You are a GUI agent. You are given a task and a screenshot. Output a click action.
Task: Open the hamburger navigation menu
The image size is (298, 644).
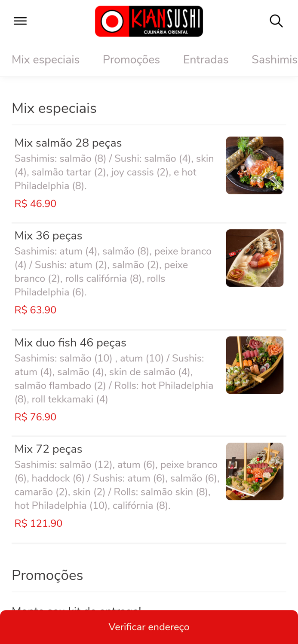[20, 20]
